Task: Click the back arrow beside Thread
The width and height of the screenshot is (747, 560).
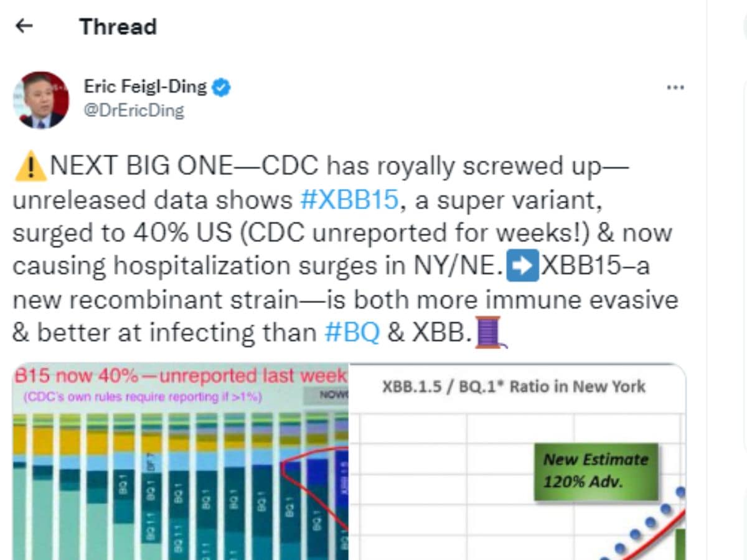Action: coord(24,26)
